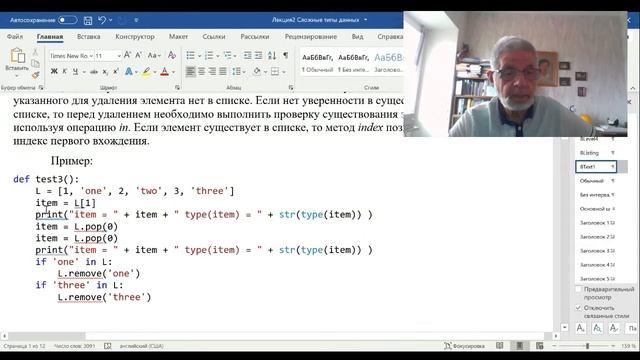Click the Sort A-Z icon
Screen dimensions: 640x360
click(x=272, y=55)
